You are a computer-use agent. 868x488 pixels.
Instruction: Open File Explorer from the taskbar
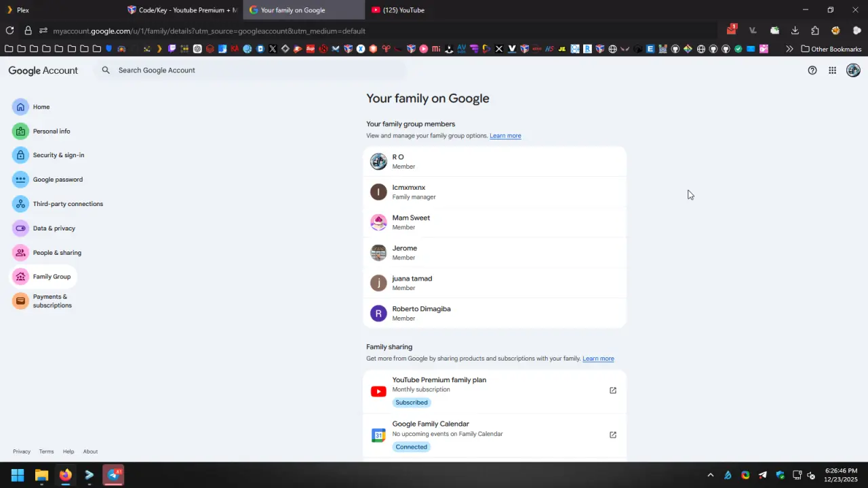tap(41, 475)
